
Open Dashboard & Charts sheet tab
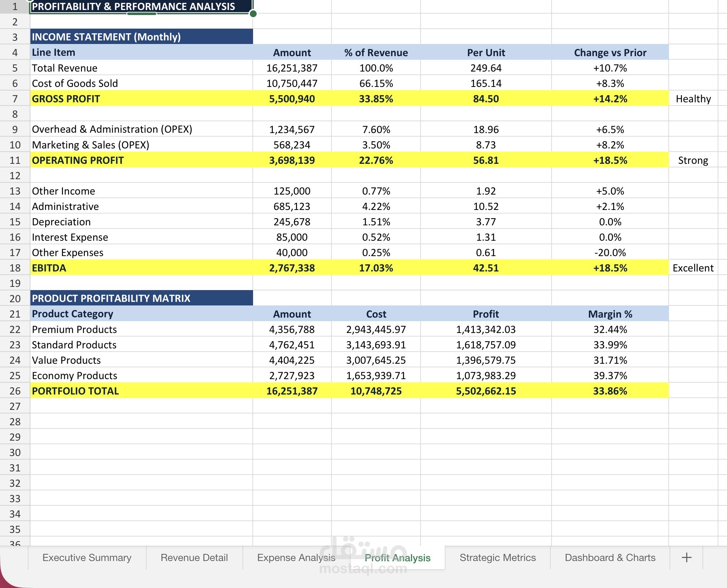610,558
